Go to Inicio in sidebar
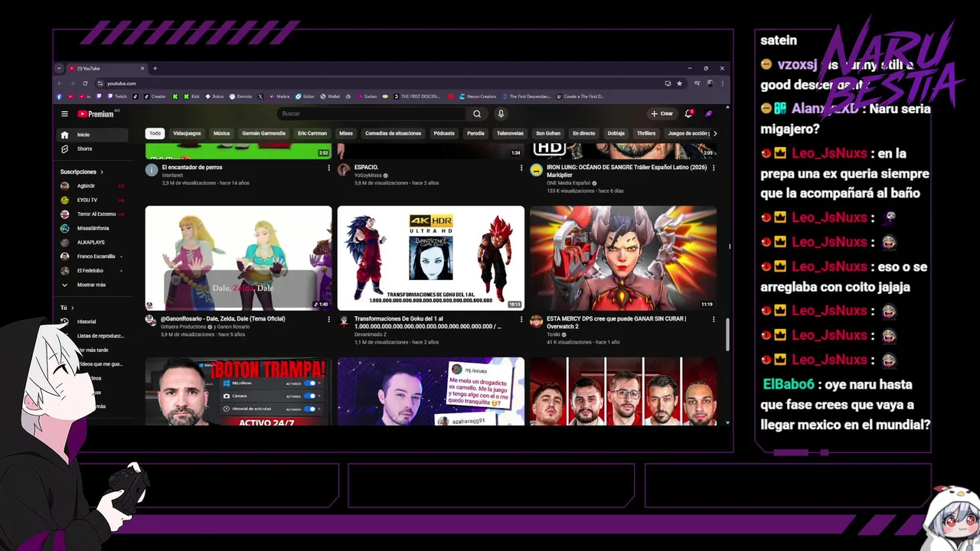The image size is (980, 551). tap(93, 135)
